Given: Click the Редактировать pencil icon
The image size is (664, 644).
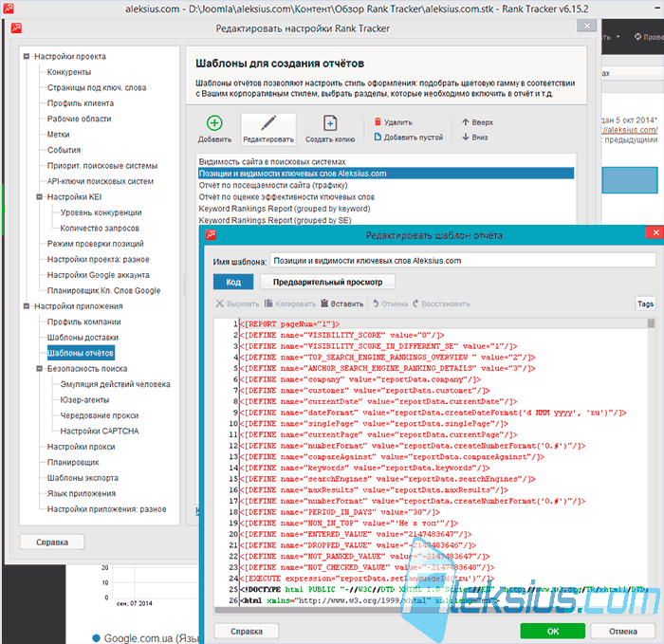Looking at the screenshot, I should 268,123.
